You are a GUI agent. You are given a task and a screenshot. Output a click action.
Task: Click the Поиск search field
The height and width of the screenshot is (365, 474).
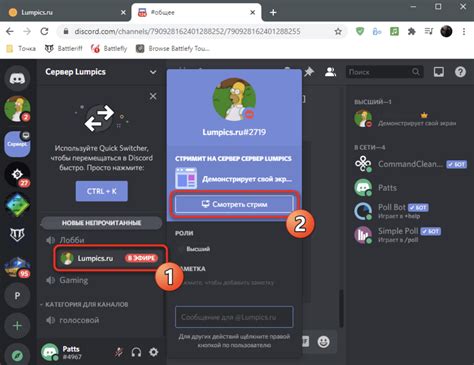(x=385, y=72)
